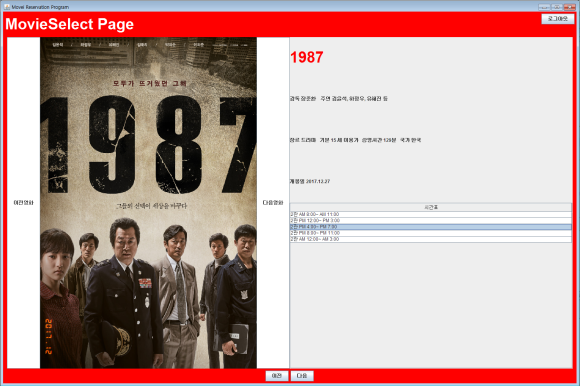Maximize the Movie Reservation Program window
The height and width of the screenshot is (386, 580).
pyautogui.click(x=557, y=7)
